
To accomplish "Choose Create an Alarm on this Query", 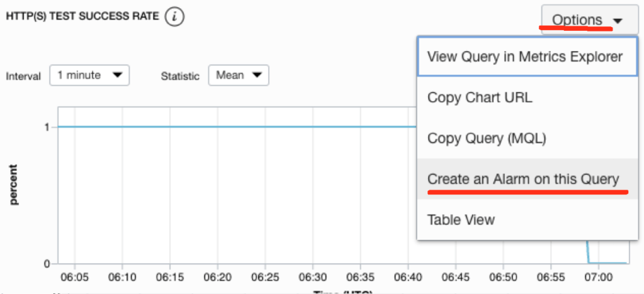I will tap(523, 179).
